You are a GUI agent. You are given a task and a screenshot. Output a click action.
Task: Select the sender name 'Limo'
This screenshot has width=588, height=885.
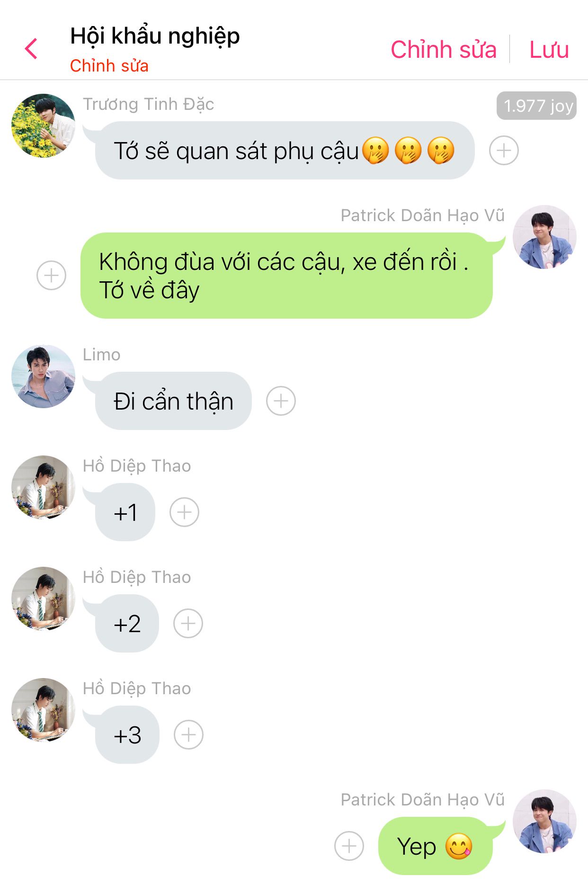[101, 355]
